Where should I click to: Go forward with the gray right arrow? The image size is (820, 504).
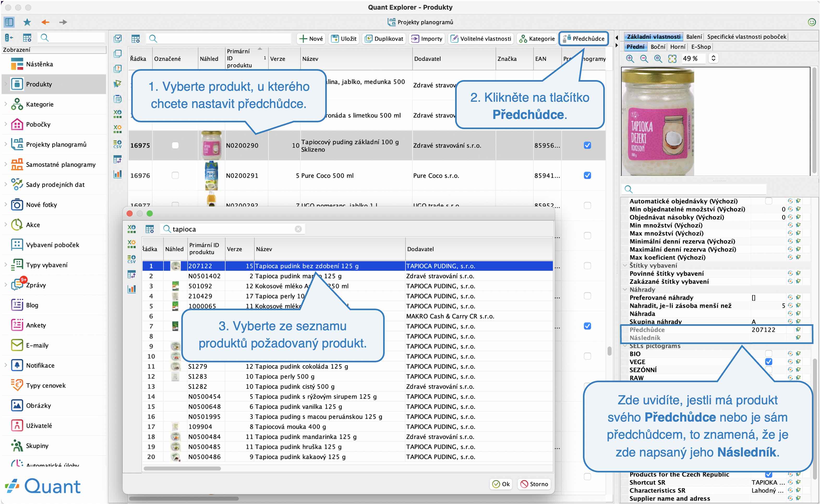point(63,22)
